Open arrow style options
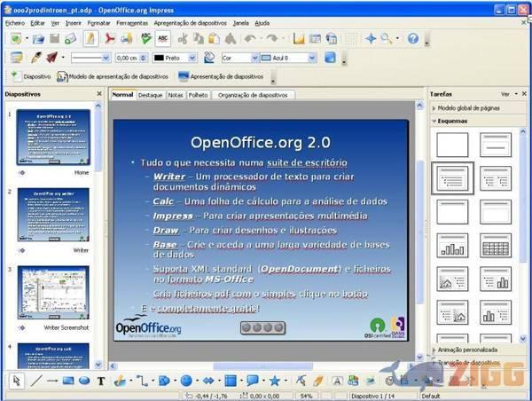This screenshot has height=401, width=532. (52, 58)
